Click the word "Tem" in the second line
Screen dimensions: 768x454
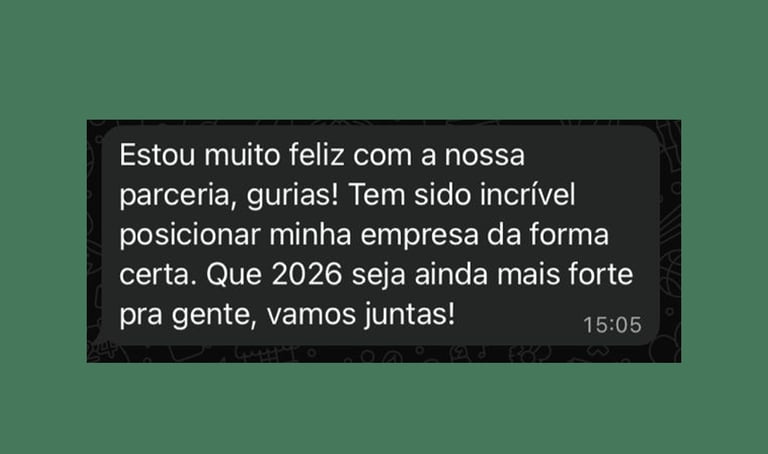pyautogui.click(x=376, y=195)
